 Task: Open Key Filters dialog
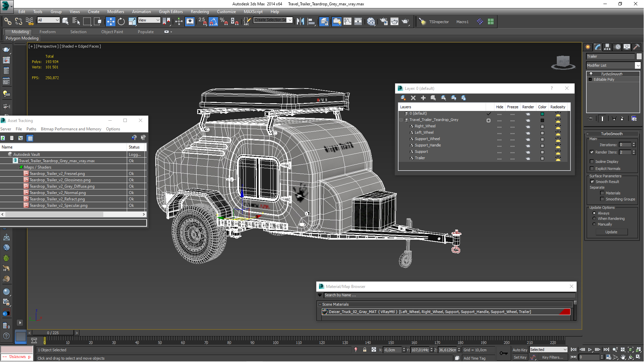552,357
